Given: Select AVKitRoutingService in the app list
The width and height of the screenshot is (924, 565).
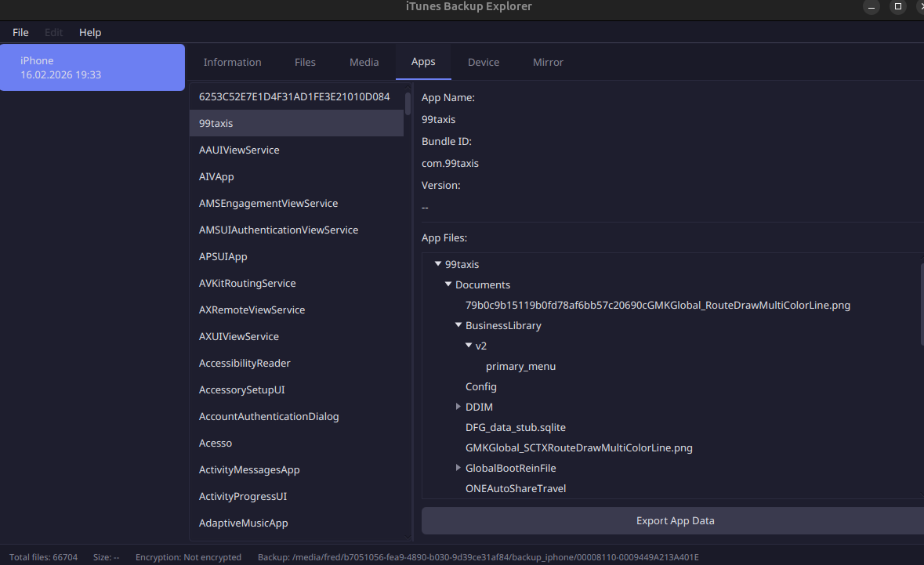Looking at the screenshot, I should (x=296, y=283).
